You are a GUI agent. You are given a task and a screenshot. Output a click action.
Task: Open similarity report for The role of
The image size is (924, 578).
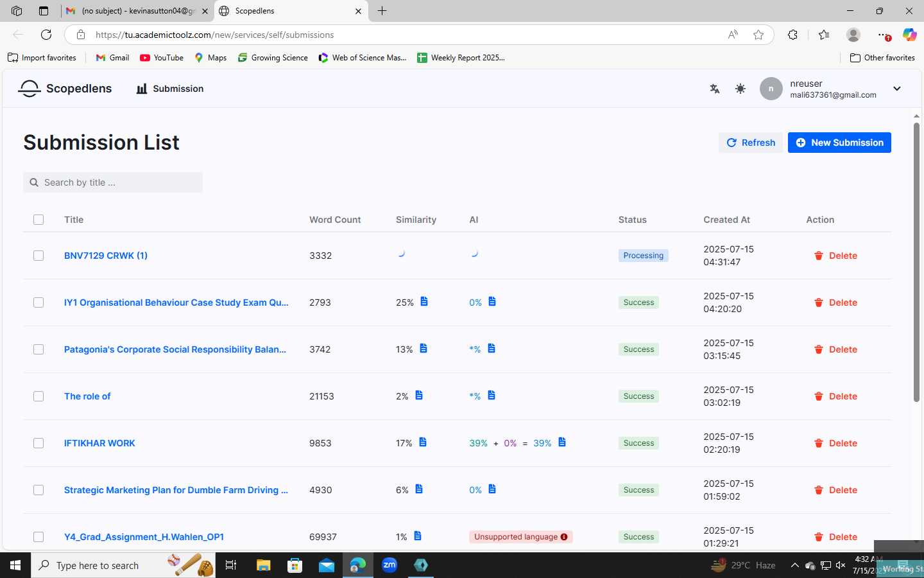[x=419, y=395]
